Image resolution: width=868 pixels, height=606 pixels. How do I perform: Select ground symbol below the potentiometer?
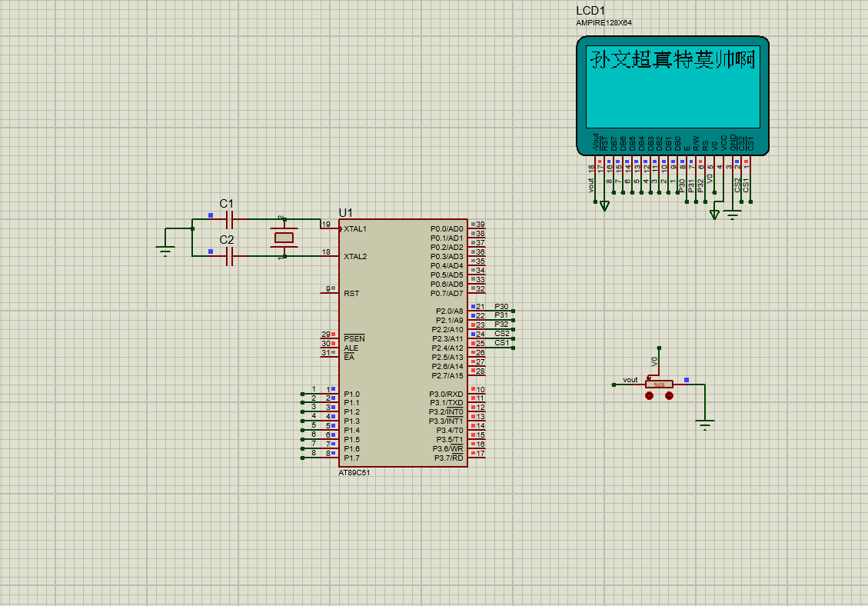[x=705, y=425]
